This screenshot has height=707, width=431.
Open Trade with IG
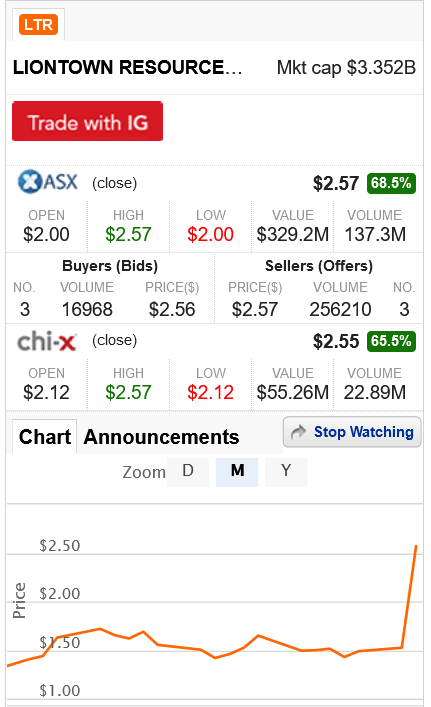[x=87, y=121]
